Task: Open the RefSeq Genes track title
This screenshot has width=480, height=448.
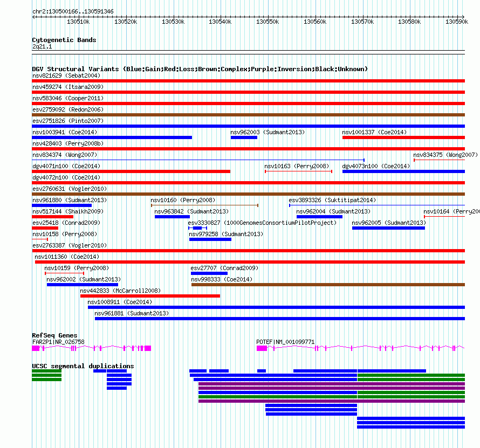Action: (54, 335)
